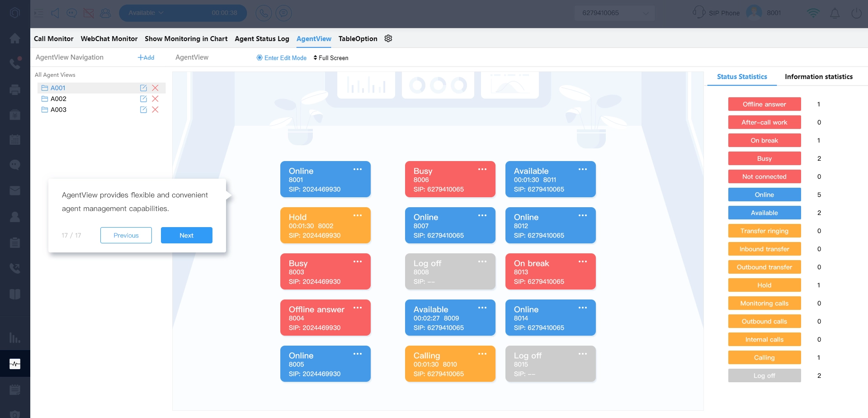Click the Previous button in the tooltip
Screen dimensions: 868x418
coord(126,235)
